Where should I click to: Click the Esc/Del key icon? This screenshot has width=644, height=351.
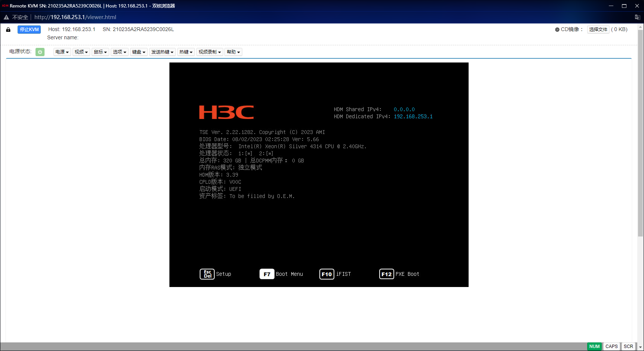(207, 274)
